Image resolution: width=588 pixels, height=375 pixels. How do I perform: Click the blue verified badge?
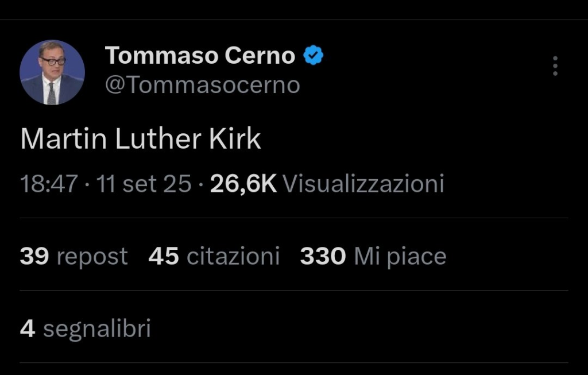(313, 56)
